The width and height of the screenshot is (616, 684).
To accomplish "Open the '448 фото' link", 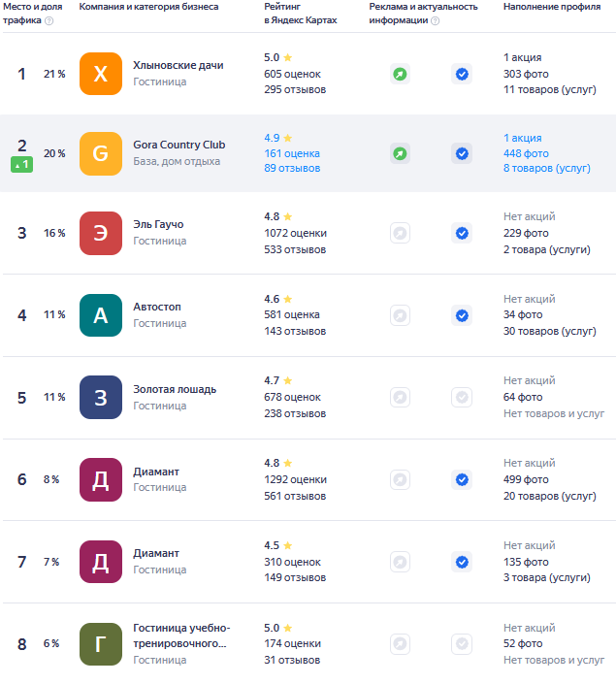I will pos(526,153).
